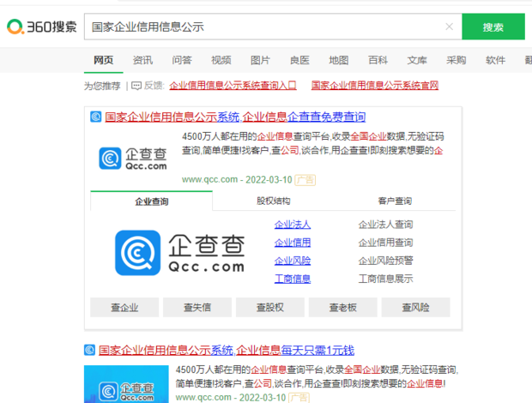Image resolution: width=532 pixels, height=403 pixels.
Task: Click the www.qcc.com URL under first result
Action: 209,179
